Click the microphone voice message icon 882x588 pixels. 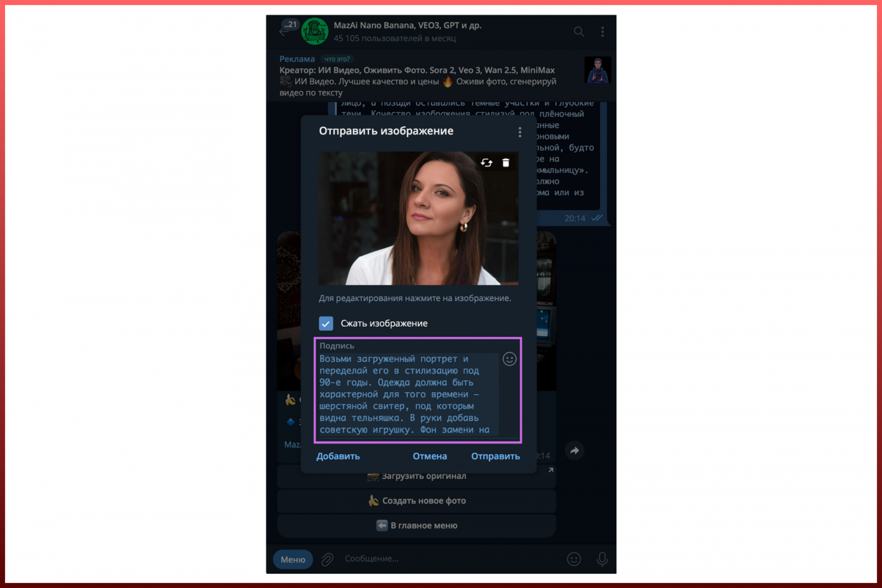pos(603,559)
